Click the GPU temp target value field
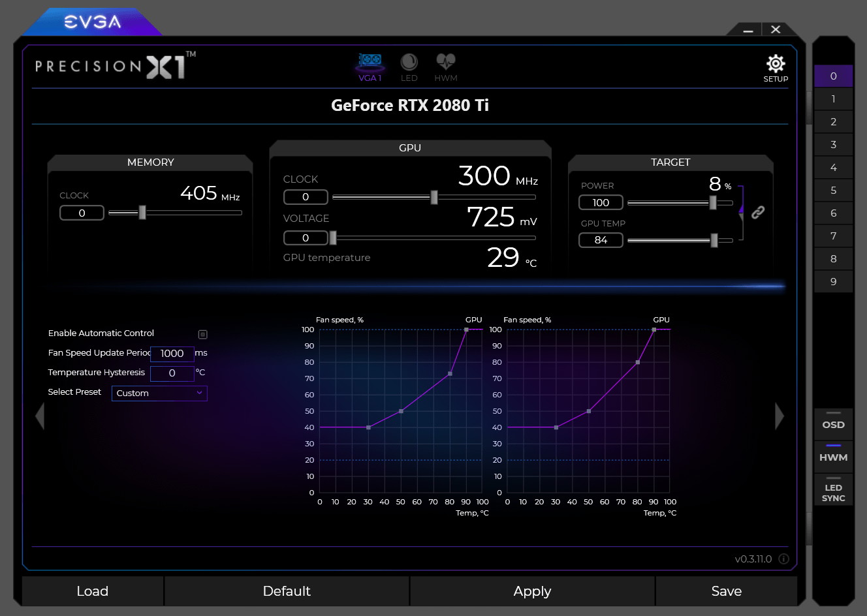The width and height of the screenshot is (867, 616). (x=601, y=240)
